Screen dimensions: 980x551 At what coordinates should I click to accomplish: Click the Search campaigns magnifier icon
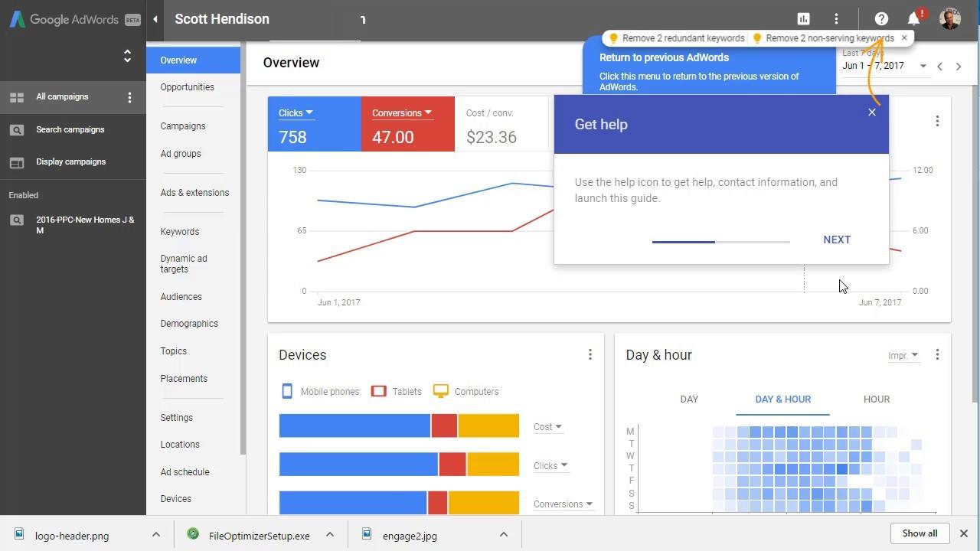point(18,129)
